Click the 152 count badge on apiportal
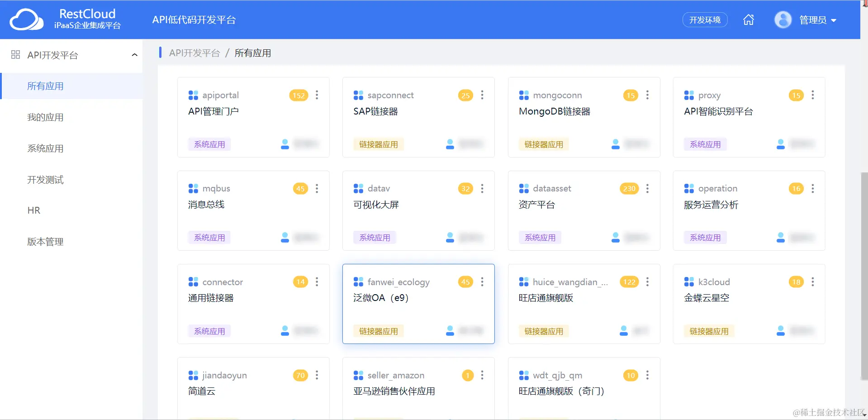The height and width of the screenshot is (420, 868). click(299, 95)
